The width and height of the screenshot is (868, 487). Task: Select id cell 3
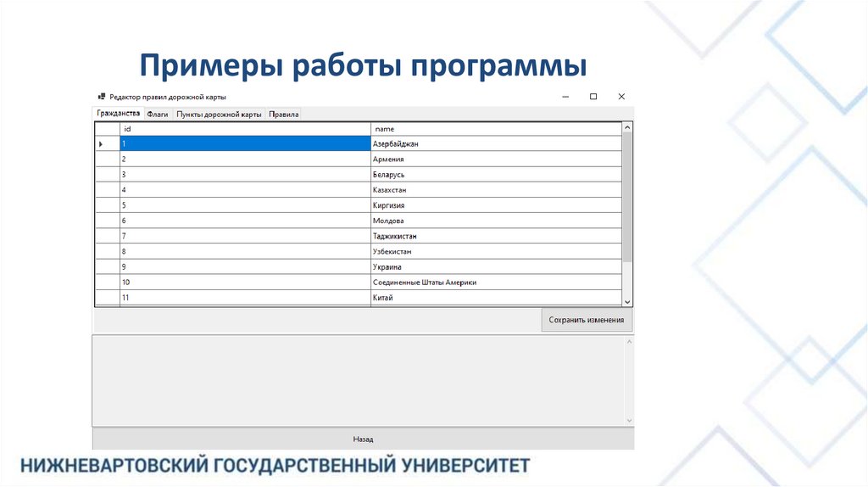pos(245,175)
